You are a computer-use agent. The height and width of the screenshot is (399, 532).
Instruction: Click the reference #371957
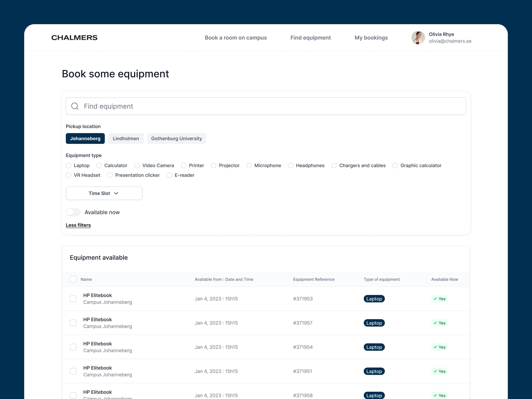[x=303, y=323]
